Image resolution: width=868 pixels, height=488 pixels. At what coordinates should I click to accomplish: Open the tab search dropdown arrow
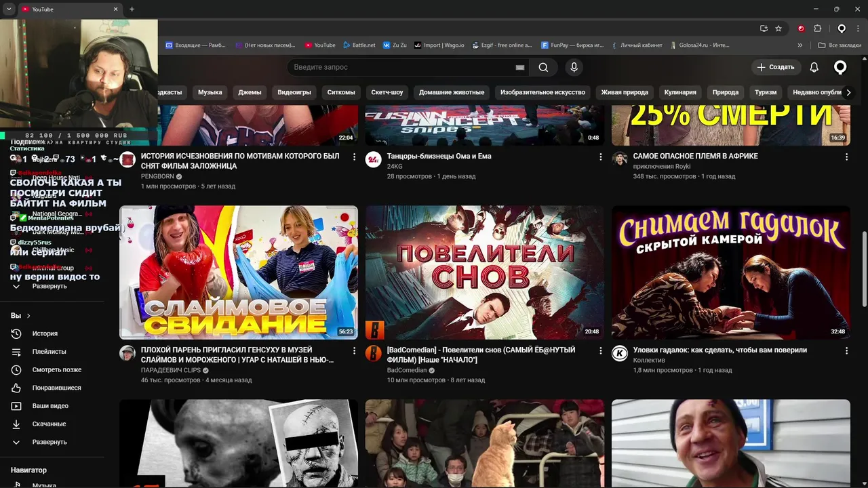click(x=9, y=9)
